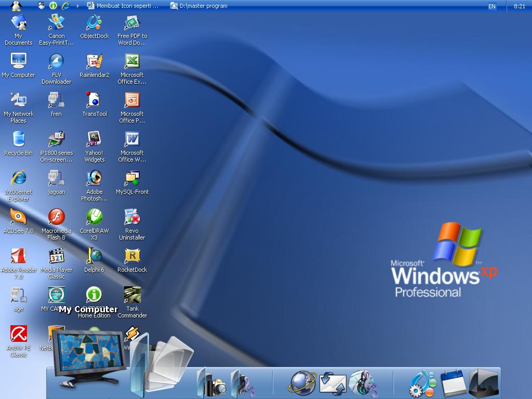Open Delphi 6 shortcut

(95, 260)
